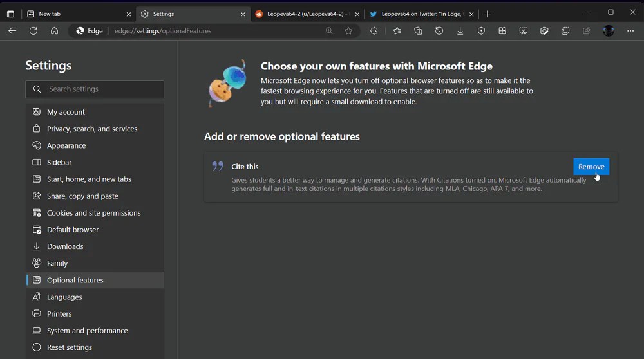Close the Settings tab
The width and height of the screenshot is (644, 359).
(x=243, y=14)
